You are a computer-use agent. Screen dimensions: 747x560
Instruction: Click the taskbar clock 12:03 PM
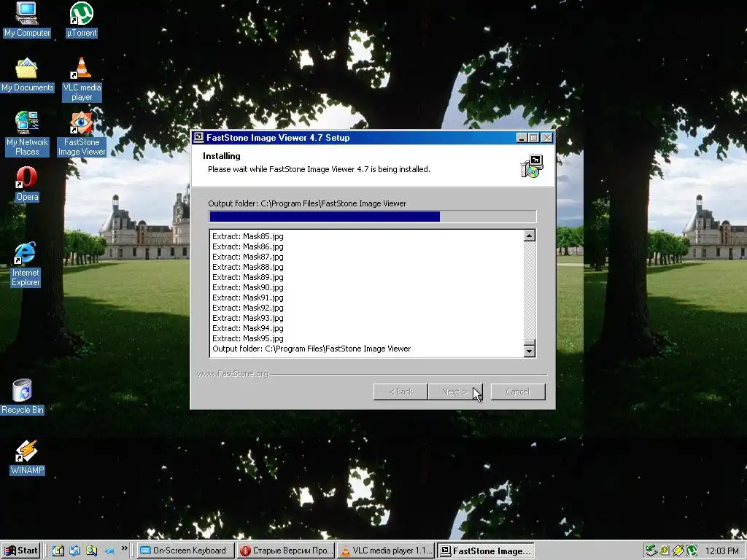click(722, 551)
